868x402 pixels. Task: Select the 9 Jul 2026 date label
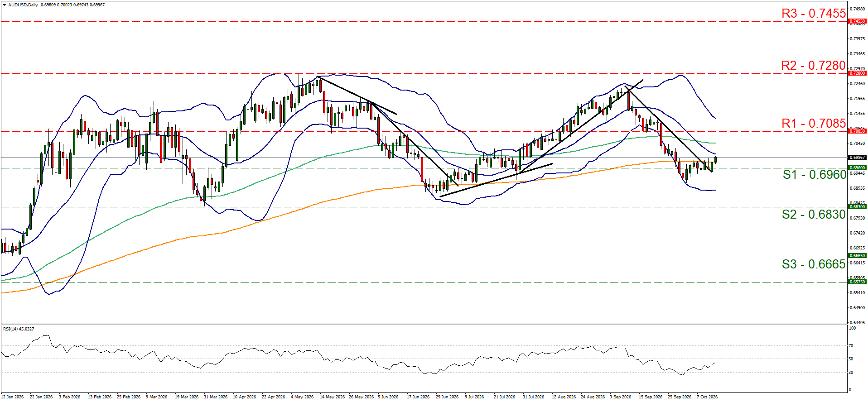(474, 397)
